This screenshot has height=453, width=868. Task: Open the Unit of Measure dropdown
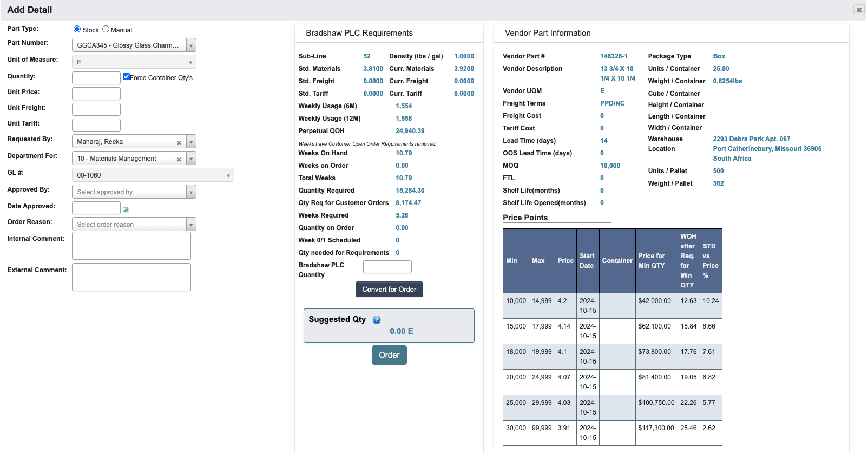[x=134, y=62]
